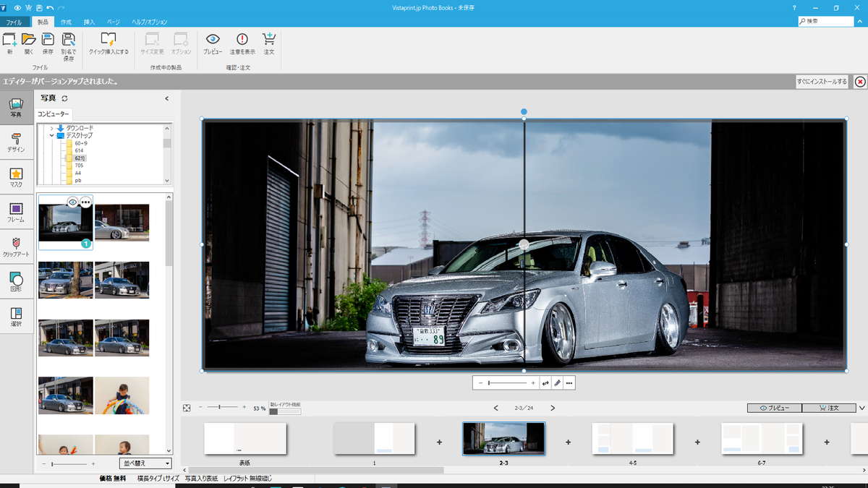Open the 図形 shapes panel in the sidebar

click(x=16, y=283)
